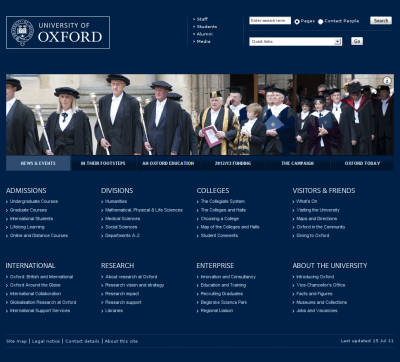
Task: Open Oxford Around the Globe link
Action: pos(35,285)
